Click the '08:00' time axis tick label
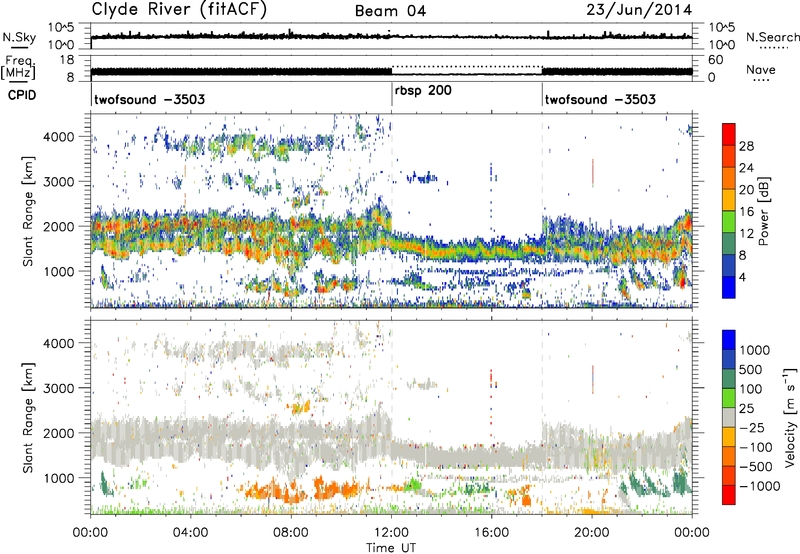800x554 pixels. (291, 533)
